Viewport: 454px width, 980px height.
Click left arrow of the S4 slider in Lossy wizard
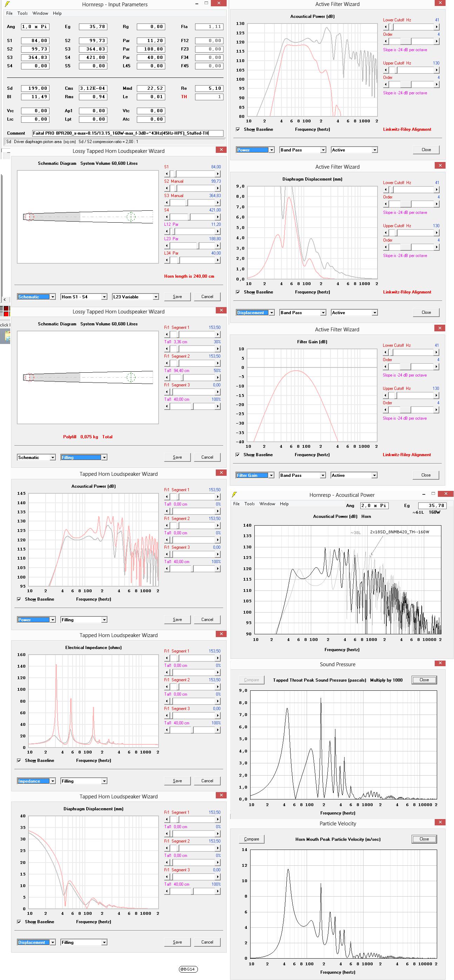(167, 217)
